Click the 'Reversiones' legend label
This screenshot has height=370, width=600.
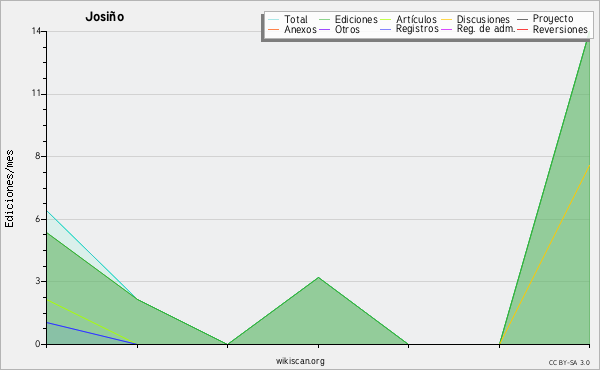click(560, 29)
